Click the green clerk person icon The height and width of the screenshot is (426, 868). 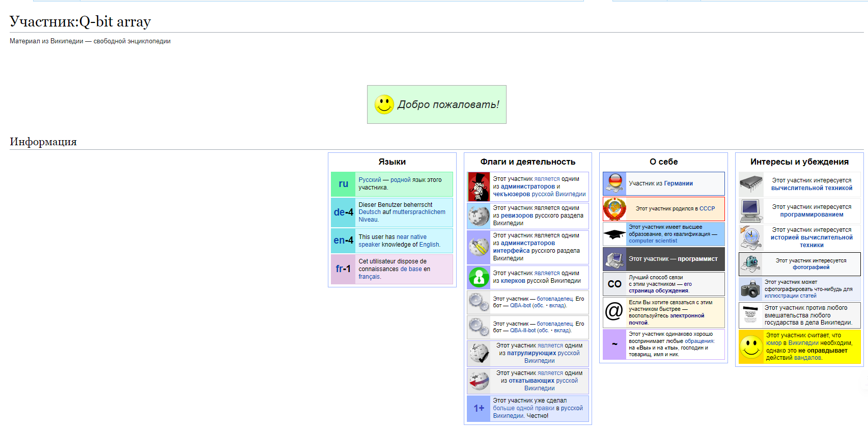coord(479,277)
